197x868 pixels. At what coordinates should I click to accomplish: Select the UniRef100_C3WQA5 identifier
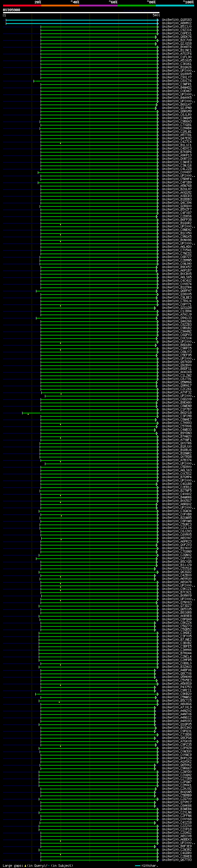coord(177,118)
